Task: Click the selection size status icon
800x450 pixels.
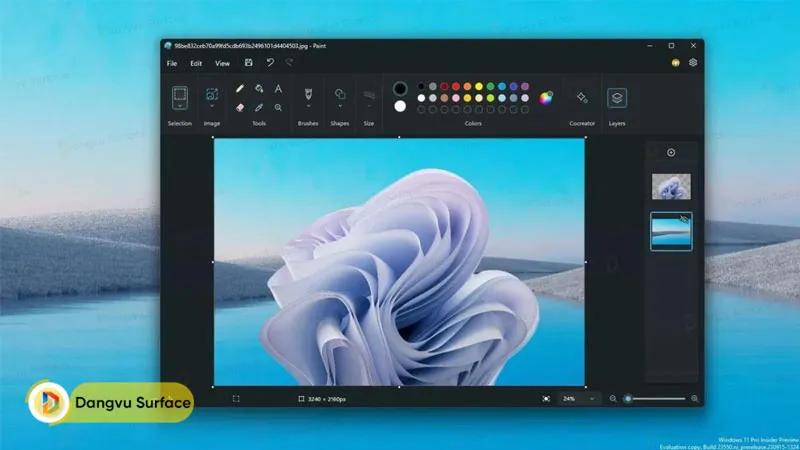Action: point(236,399)
